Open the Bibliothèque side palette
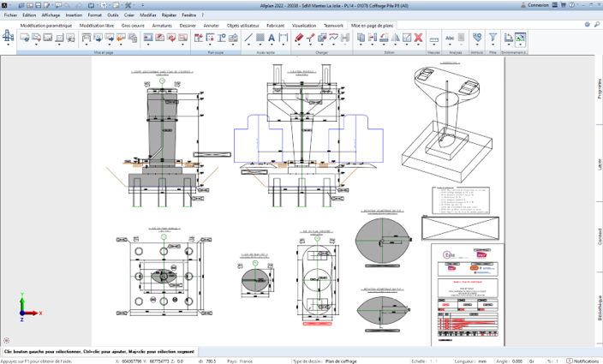 (600, 307)
